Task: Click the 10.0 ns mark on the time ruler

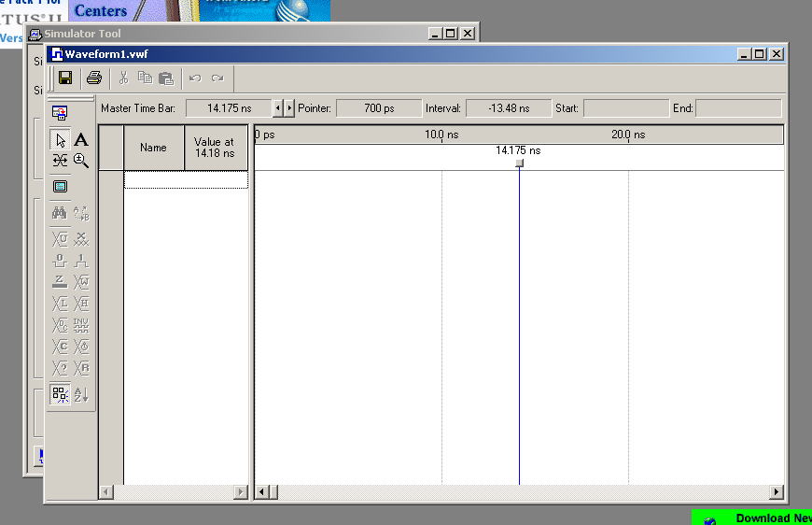Action: pyautogui.click(x=441, y=135)
